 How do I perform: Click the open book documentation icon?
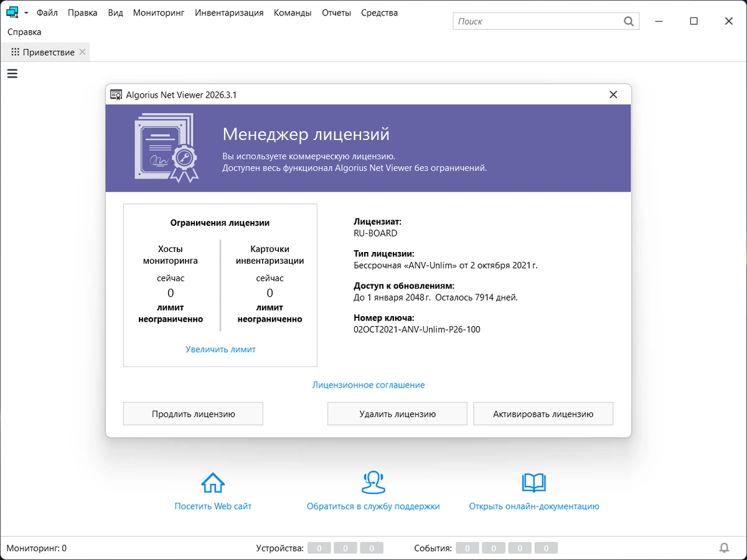point(533,482)
